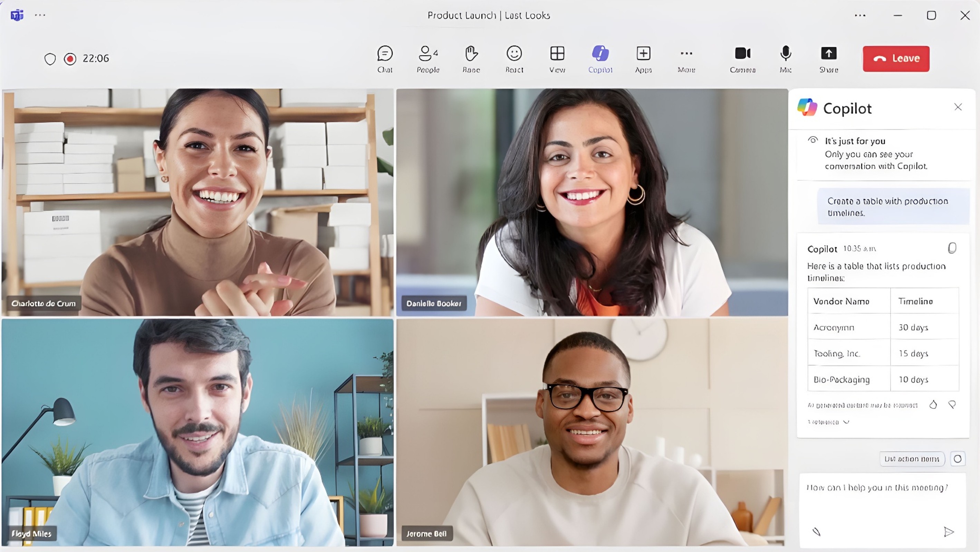Show the People participants list

[427, 58]
